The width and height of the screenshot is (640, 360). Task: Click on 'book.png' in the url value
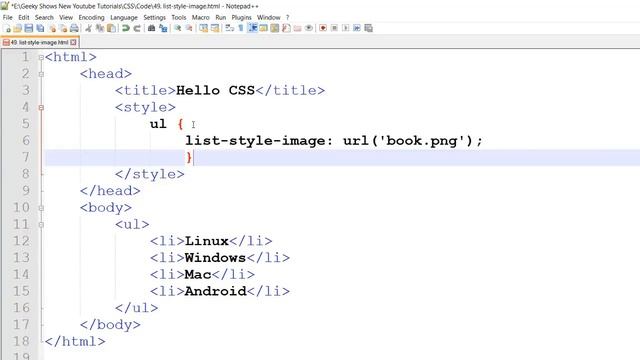tap(422, 141)
